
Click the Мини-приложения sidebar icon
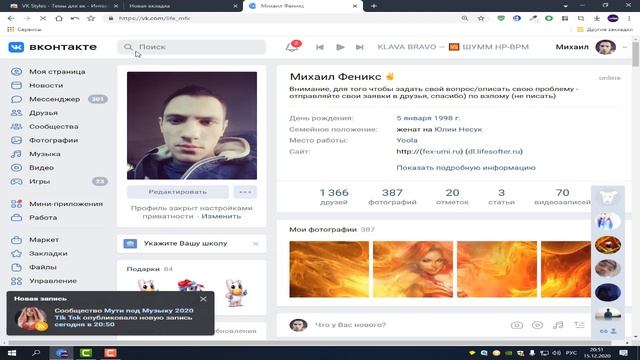coord(16,204)
